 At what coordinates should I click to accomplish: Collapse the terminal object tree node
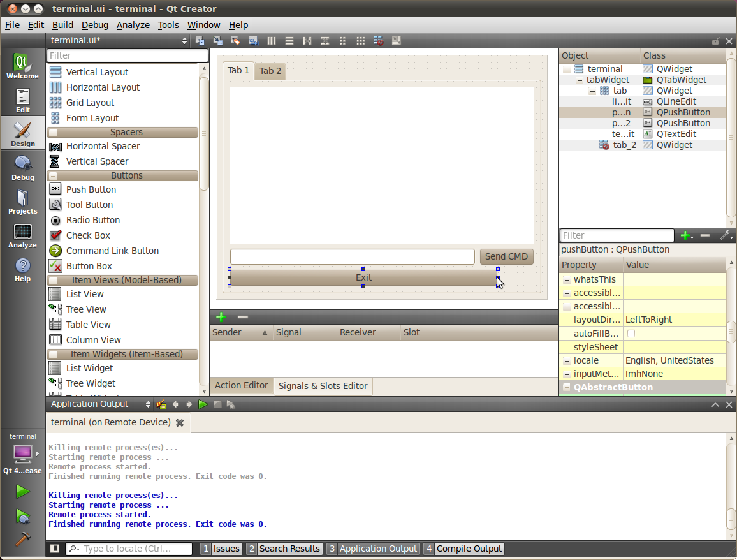567,70
